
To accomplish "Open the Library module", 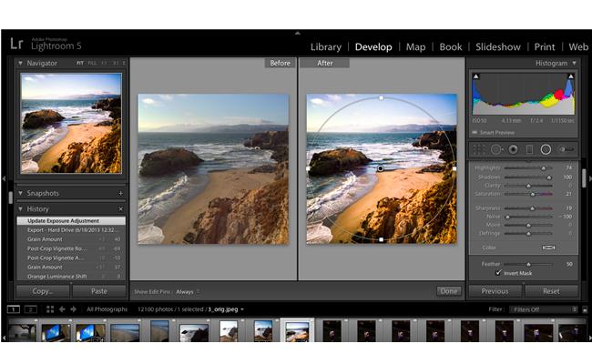I will pyautogui.click(x=326, y=46).
